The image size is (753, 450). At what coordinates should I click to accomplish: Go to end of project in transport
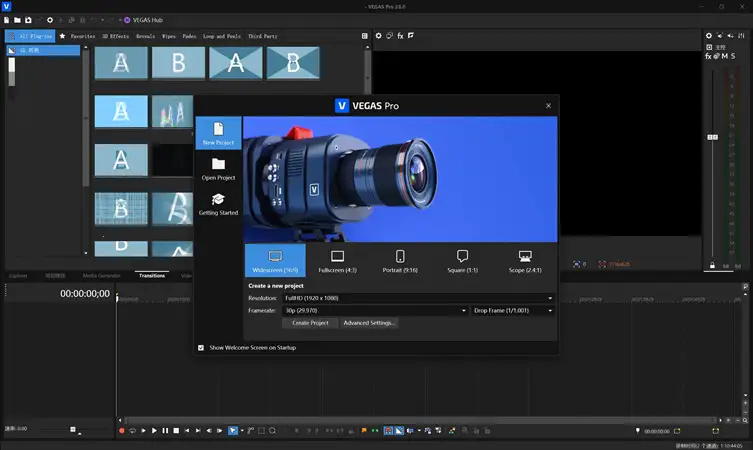198,431
